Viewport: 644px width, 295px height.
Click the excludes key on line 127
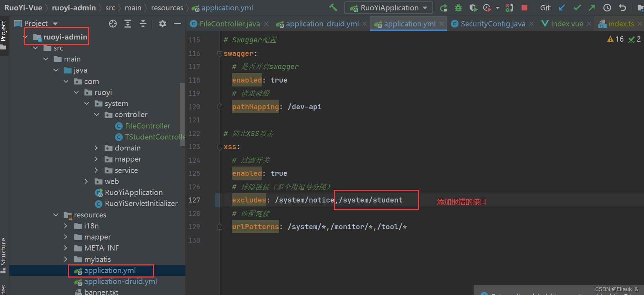click(x=249, y=200)
